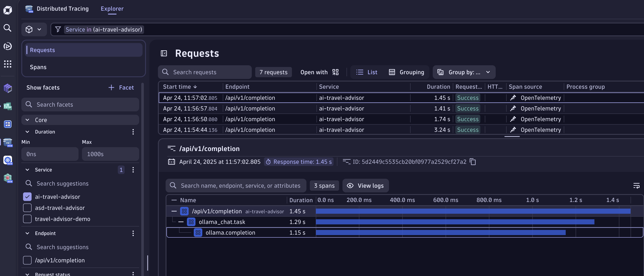The height and width of the screenshot is (276, 644).
Task: Uncheck the ai-travel-advisor service checkbox
Action: point(27,197)
